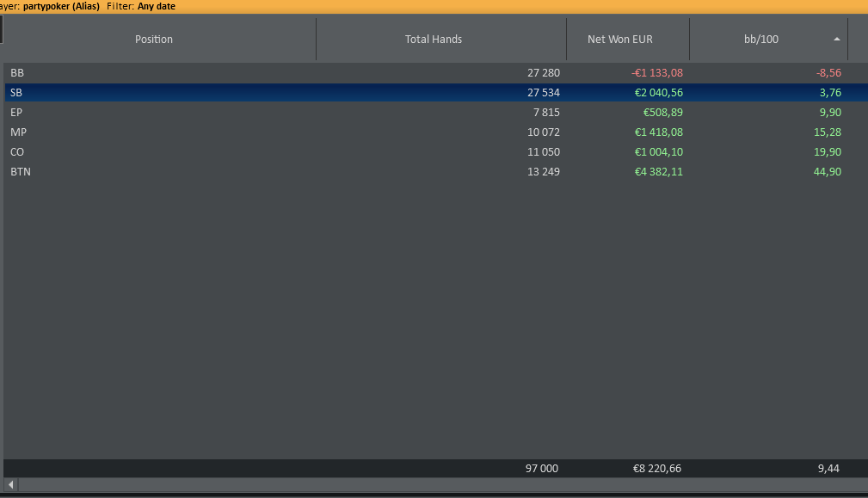Sort by the Total Hands column header
Screen dimensions: 868x498
(x=441, y=40)
